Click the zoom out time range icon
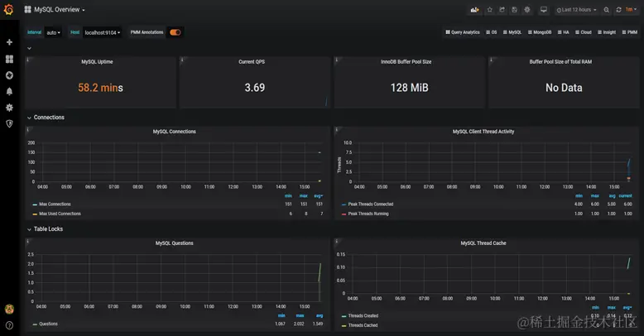This screenshot has height=336, width=644. pos(606,10)
